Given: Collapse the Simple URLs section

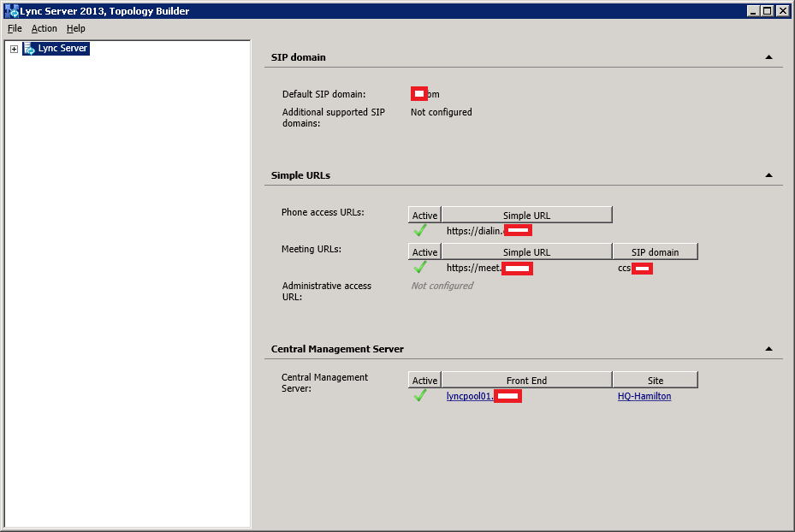Looking at the screenshot, I should pyautogui.click(x=768, y=175).
